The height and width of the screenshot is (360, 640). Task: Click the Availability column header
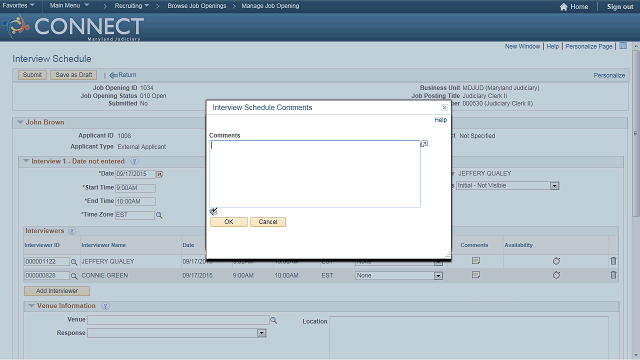click(x=518, y=245)
